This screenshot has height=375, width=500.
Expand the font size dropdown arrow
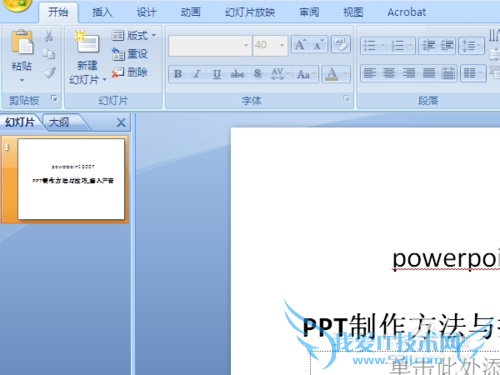(282, 45)
